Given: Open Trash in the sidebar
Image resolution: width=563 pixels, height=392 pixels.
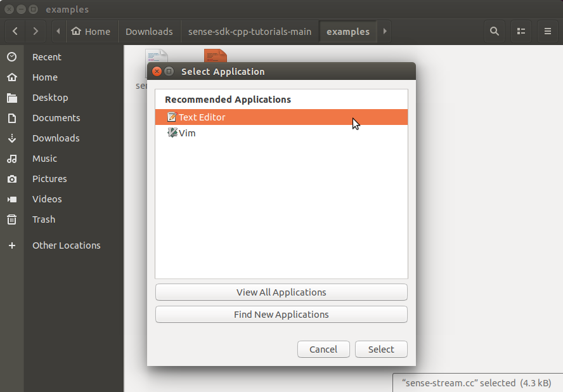Looking at the screenshot, I should [x=44, y=219].
